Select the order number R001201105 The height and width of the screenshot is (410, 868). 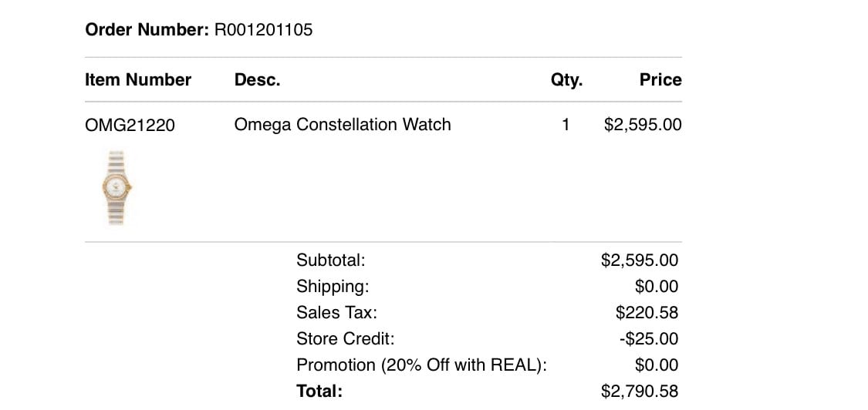(264, 30)
